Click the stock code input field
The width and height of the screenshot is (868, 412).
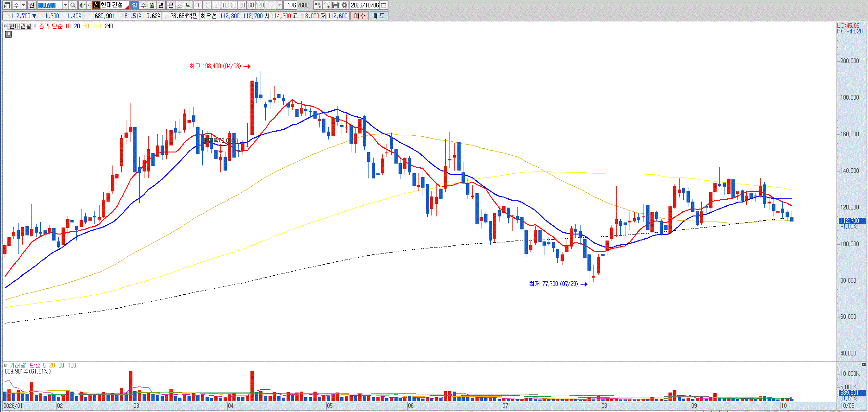[x=50, y=5]
